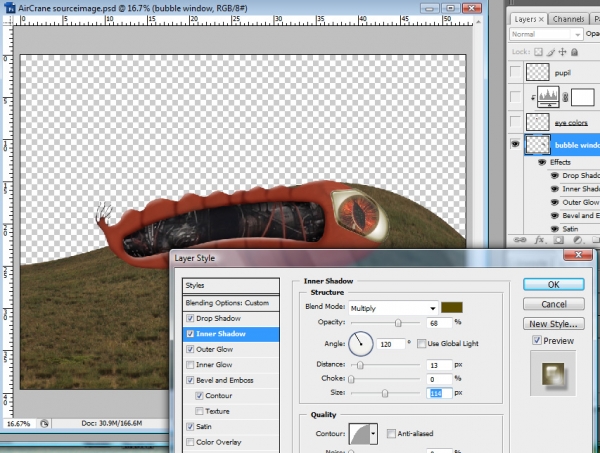Open the fx layer style menu icon

(x=539, y=240)
